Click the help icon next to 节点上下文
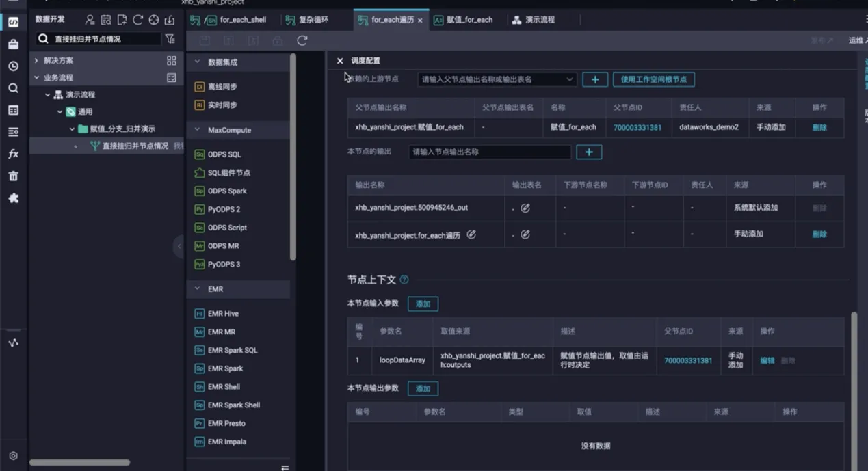The width and height of the screenshot is (868, 471). coord(404,280)
